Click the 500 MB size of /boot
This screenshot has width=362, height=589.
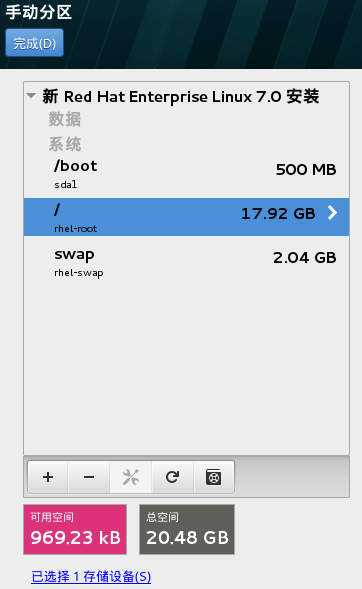click(306, 170)
